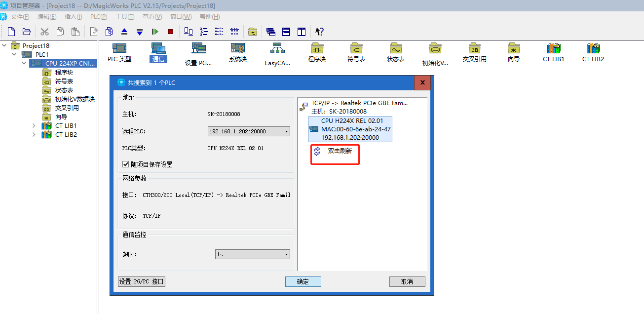Image resolution: width=644 pixels, height=314 pixels.
Task: Click the Open folder toolbar icon
Action: pos(27,32)
